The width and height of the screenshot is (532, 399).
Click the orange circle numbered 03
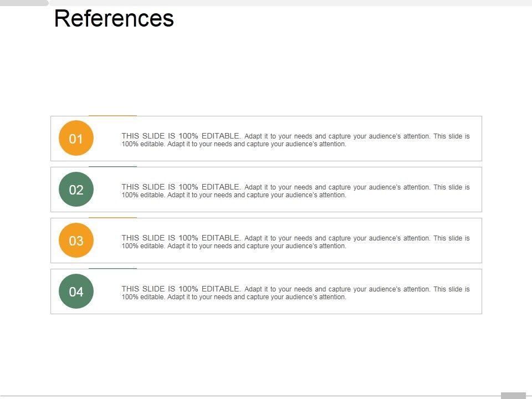pos(76,241)
